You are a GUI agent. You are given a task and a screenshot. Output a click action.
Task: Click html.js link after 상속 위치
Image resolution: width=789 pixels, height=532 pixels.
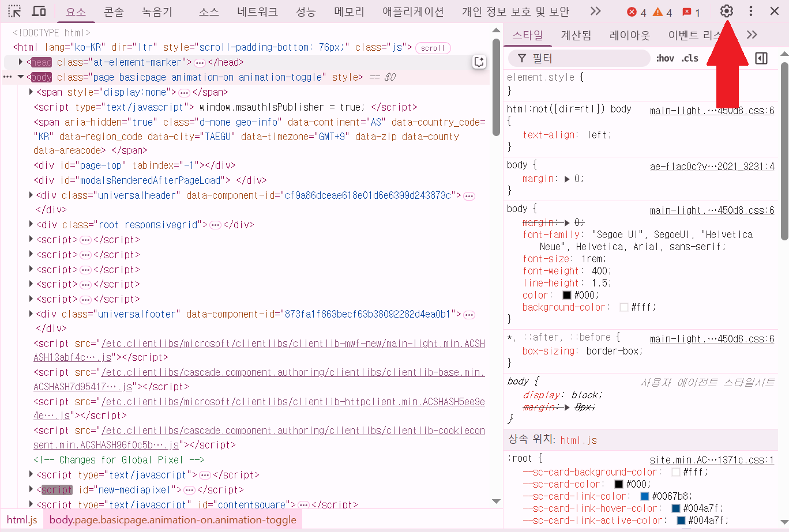578,440
